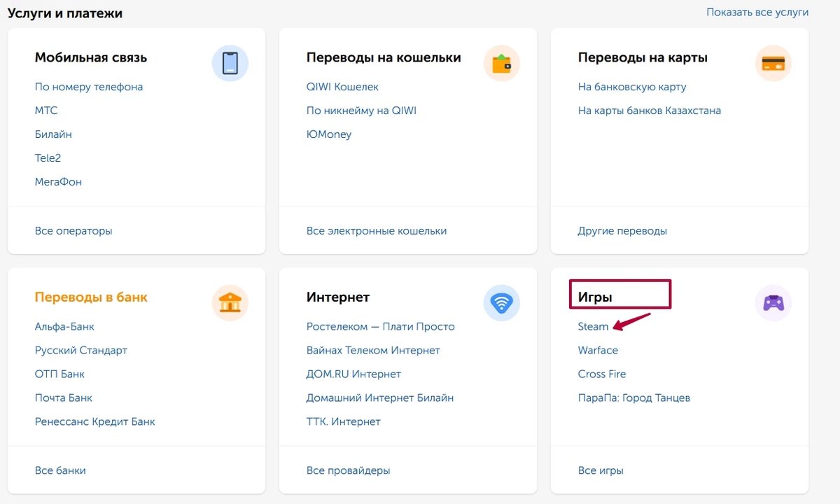Choose Ростелеком — Плати Просто
840x504 pixels.
[381, 326]
